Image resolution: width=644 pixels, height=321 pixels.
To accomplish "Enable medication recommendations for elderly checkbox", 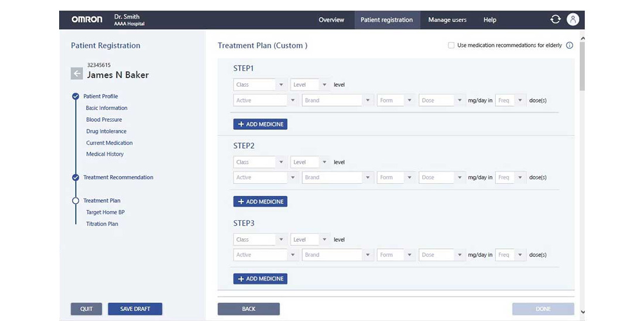I will click(451, 45).
